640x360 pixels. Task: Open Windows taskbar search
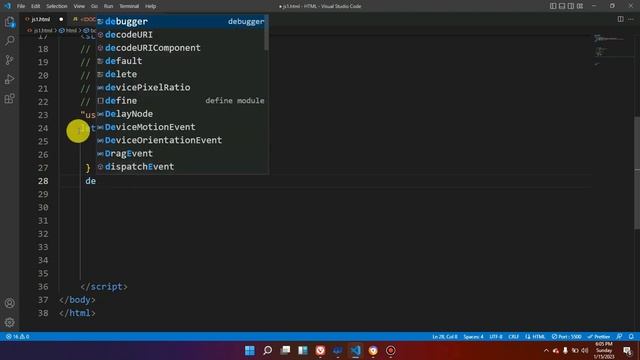267,351
